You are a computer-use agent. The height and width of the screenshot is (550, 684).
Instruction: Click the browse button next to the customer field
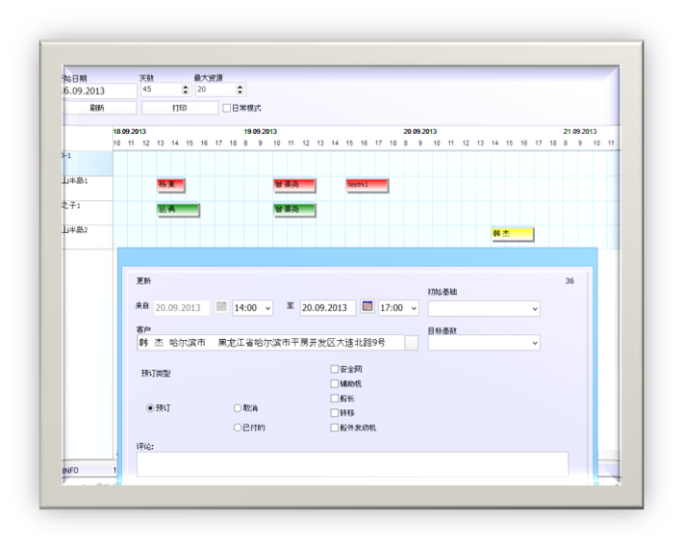(x=412, y=343)
